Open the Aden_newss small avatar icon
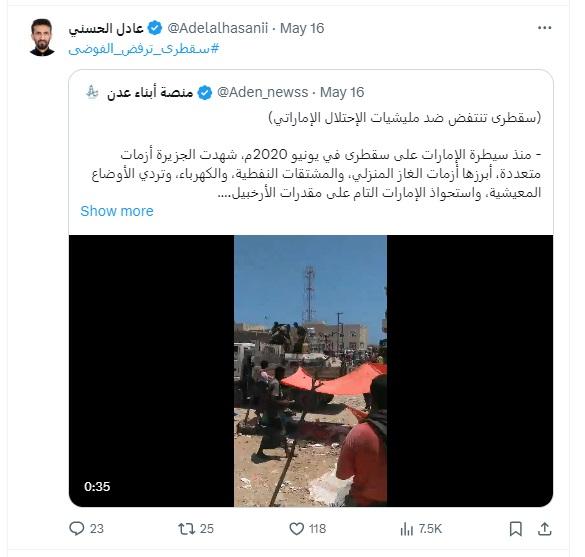The width and height of the screenshot is (585, 557). [92, 92]
